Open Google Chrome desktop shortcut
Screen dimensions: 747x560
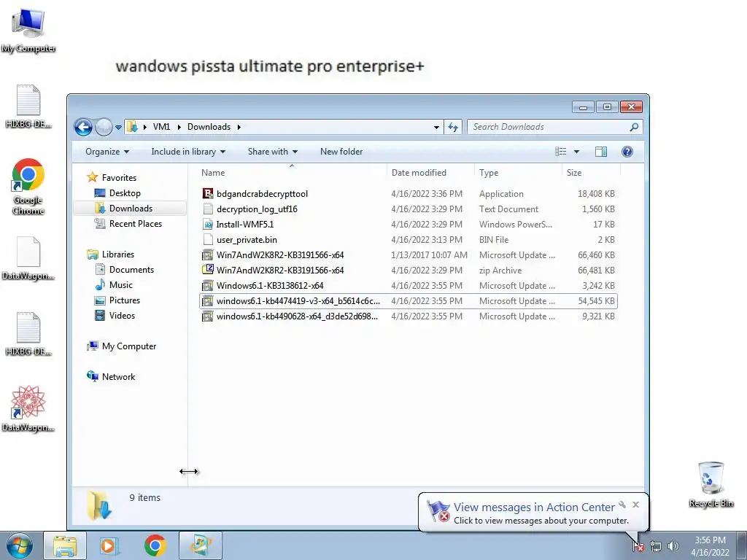tap(28, 187)
